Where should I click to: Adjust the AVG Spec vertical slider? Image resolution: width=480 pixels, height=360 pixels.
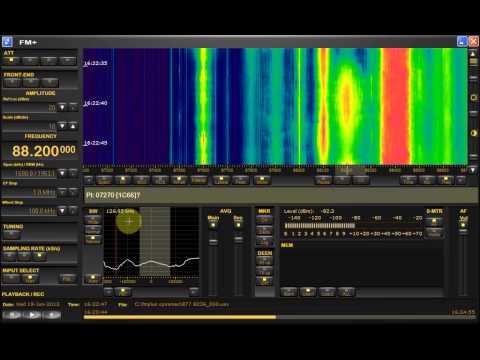[x=238, y=239]
